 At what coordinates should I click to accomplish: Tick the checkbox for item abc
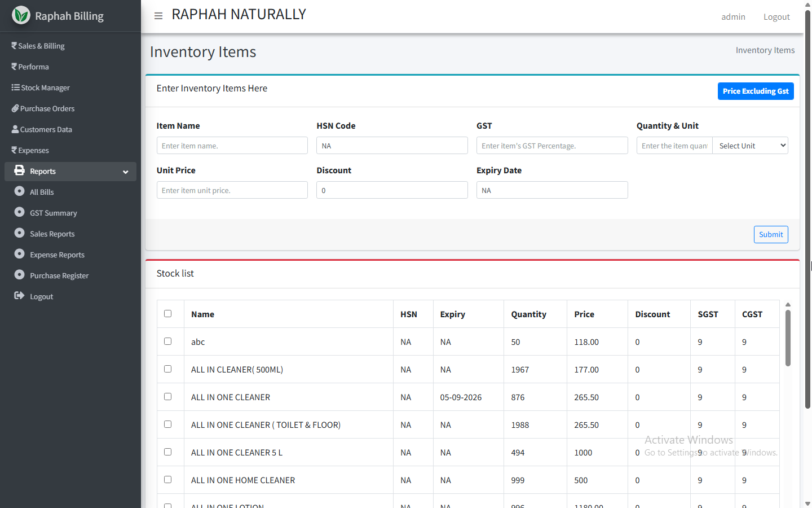167,341
